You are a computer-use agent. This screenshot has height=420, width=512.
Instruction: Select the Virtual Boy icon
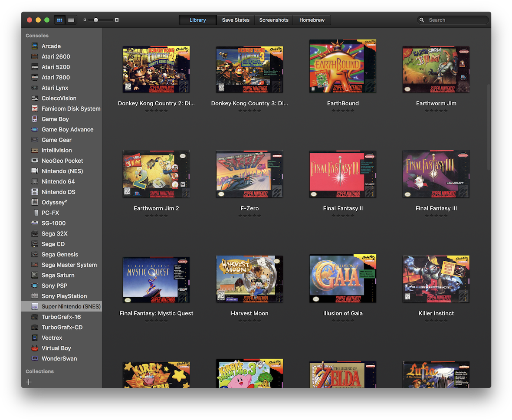coord(35,348)
